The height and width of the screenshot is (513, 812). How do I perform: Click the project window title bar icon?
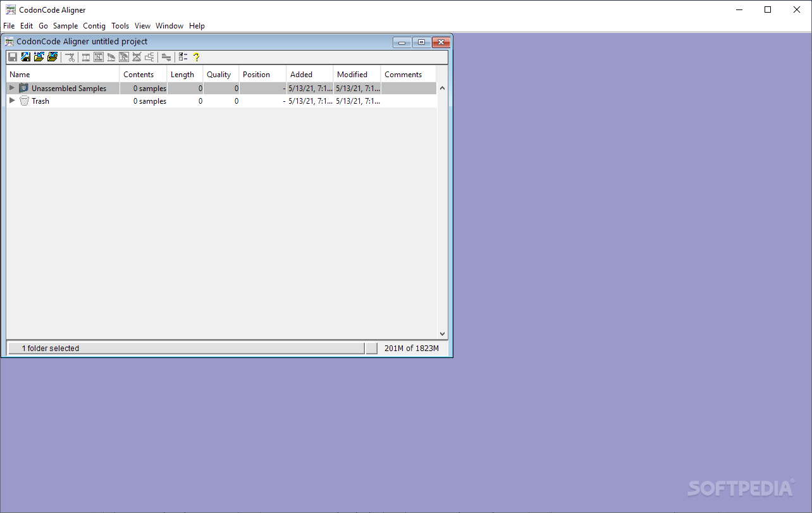coord(9,42)
